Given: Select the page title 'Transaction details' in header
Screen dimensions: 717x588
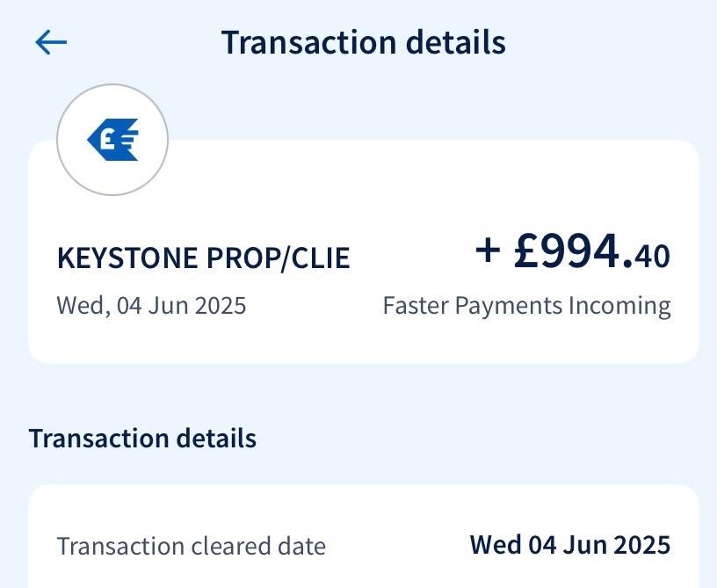Looking at the screenshot, I should click(363, 42).
